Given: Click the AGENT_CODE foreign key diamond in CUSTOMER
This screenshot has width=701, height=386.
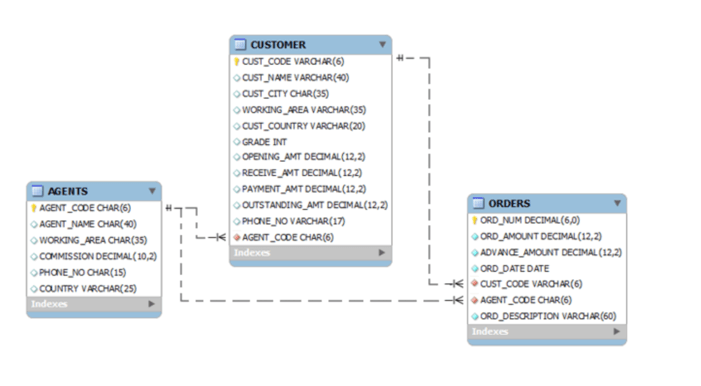Looking at the screenshot, I should (x=237, y=237).
